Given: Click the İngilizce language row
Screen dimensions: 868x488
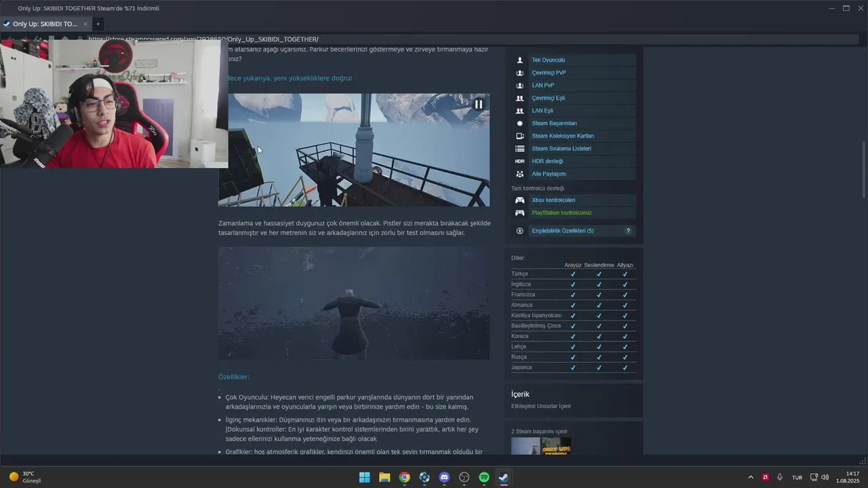Looking at the screenshot, I should point(573,285).
